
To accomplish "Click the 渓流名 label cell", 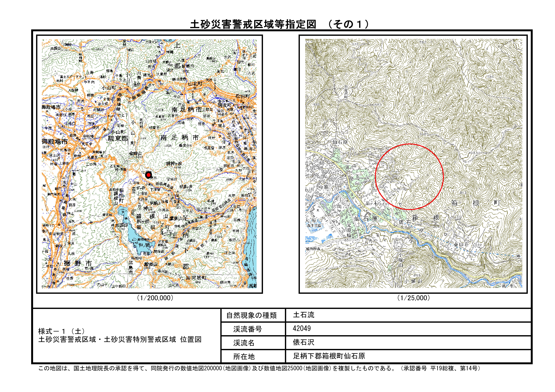I will (x=244, y=343).
